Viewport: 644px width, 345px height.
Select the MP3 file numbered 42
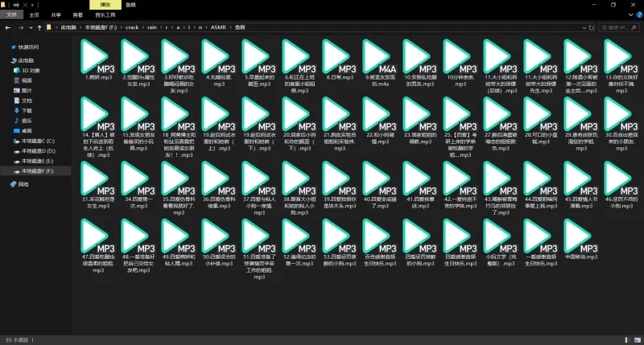pyautogui.click(x=460, y=185)
